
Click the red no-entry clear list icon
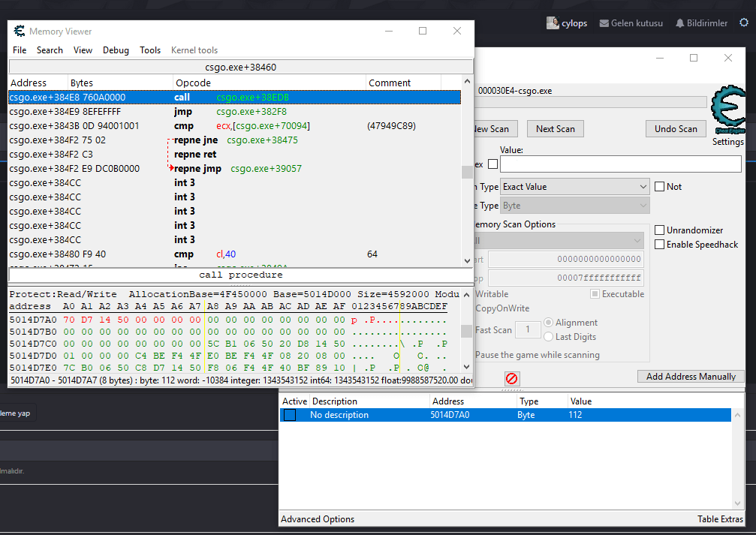[x=511, y=378]
